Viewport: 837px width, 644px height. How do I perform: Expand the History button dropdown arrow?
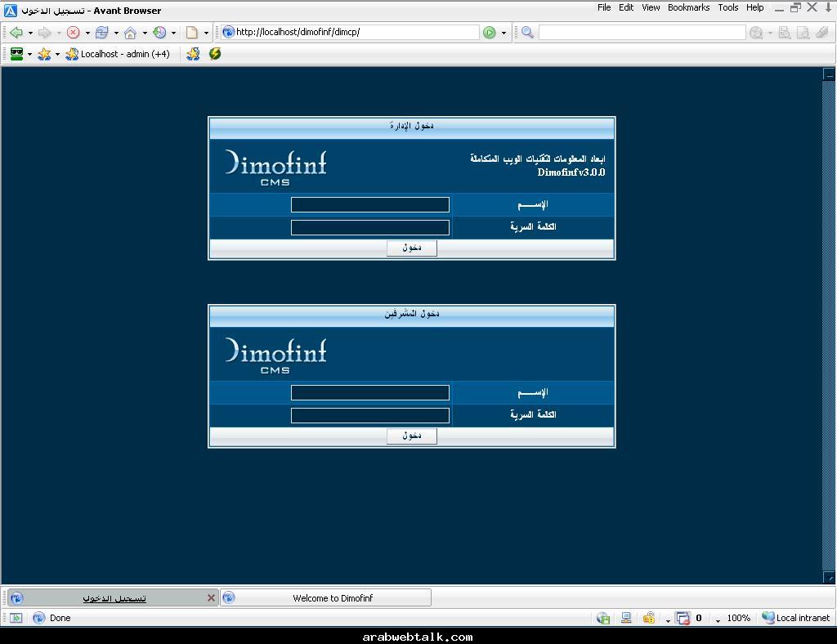[173, 33]
